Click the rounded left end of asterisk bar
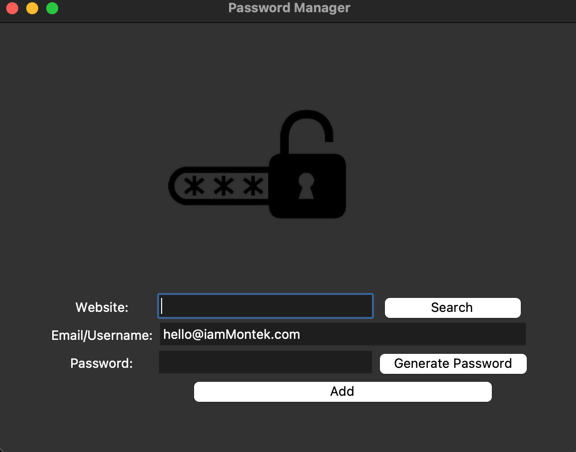This screenshot has height=452, width=576. tap(176, 186)
